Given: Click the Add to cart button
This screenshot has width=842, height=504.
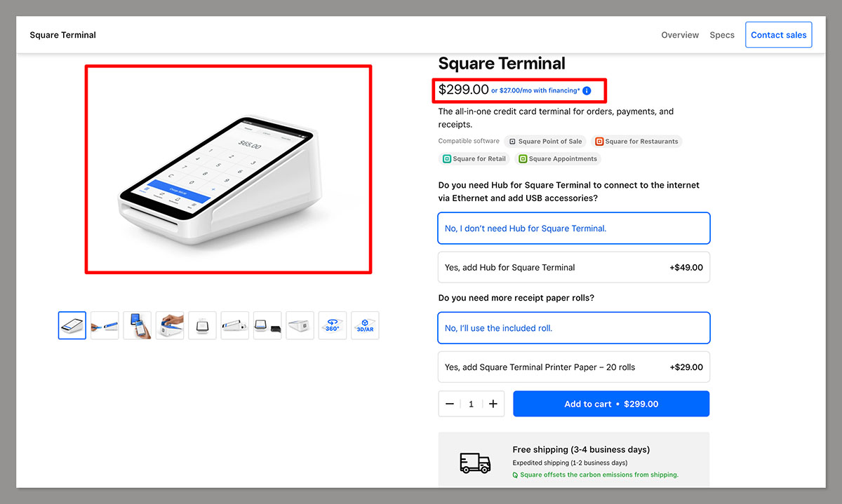Looking at the screenshot, I should (610, 404).
